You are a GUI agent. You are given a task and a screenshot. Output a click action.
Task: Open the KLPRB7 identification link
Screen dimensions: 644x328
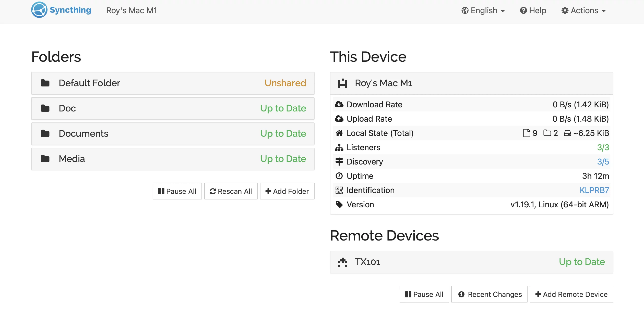594,190
